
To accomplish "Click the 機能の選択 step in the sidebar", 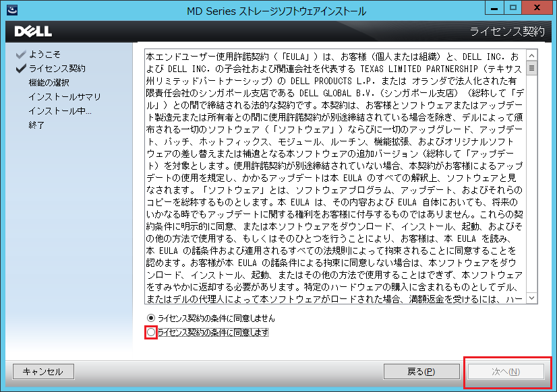I will [49, 83].
